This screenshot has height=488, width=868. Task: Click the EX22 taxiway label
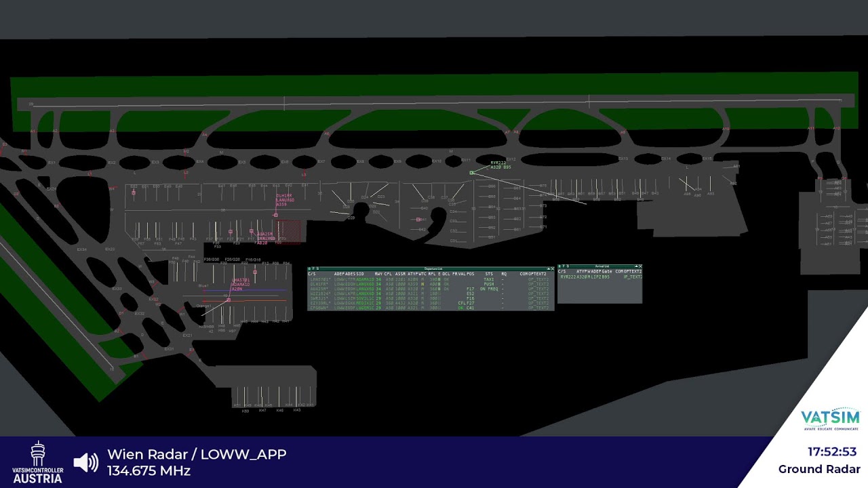point(153,299)
